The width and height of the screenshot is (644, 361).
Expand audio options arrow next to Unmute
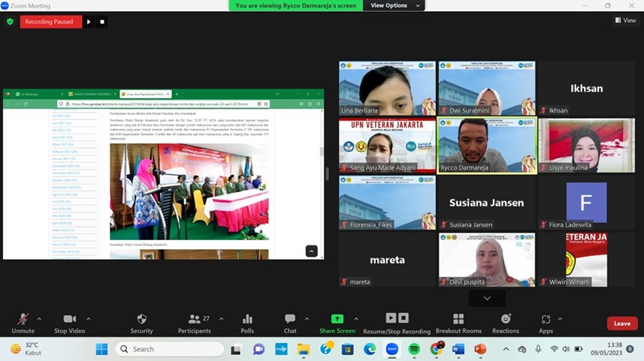pyautogui.click(x=39, y=318)
